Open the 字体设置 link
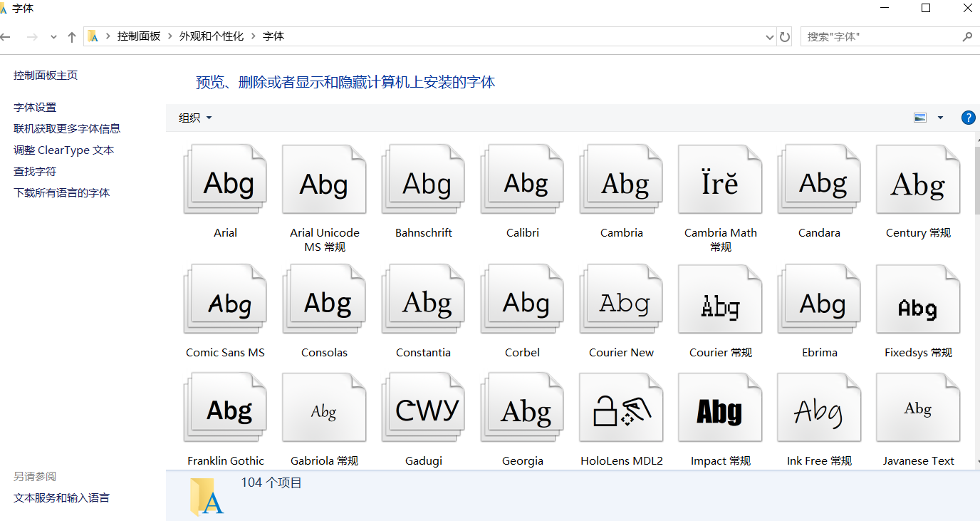Screen dimensions: 980x521 (35, 108)
